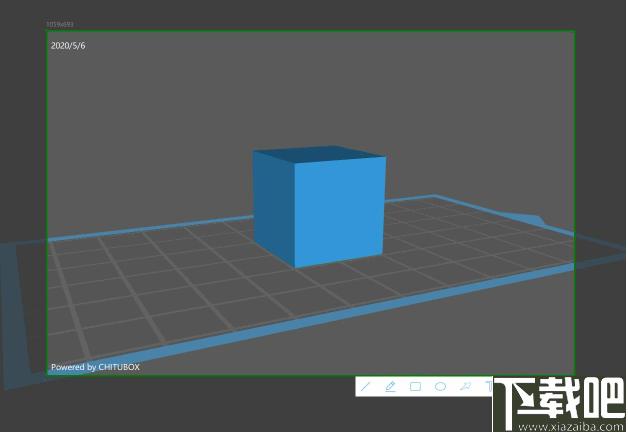Select the straight line drawing tool
This screenshot has height=432, width=628.
365,387
